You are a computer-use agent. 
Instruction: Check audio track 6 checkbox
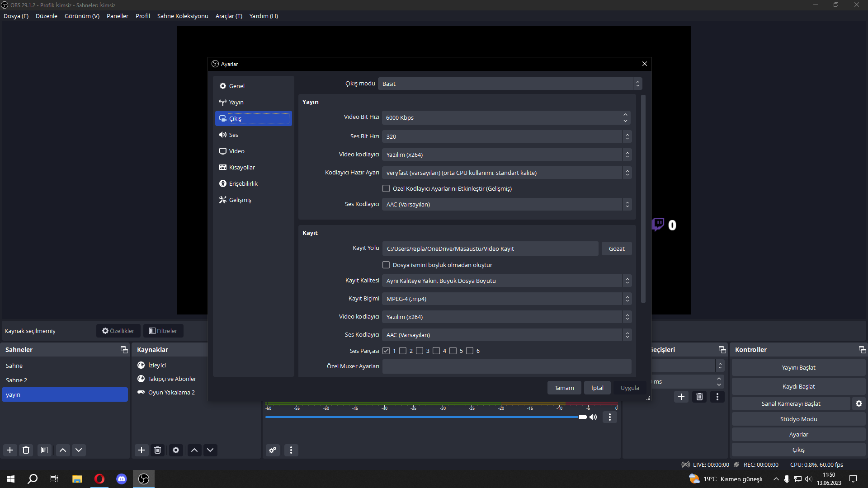(x=470, y=351)
